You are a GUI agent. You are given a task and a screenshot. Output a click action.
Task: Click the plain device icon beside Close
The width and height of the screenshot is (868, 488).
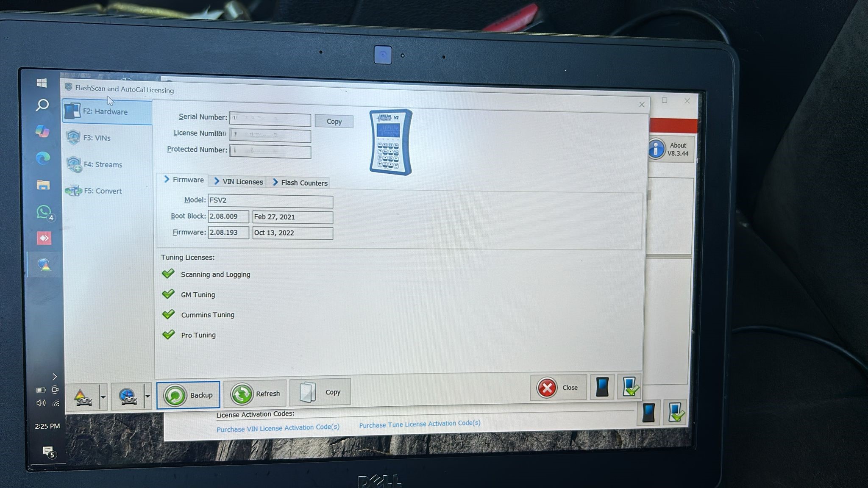[x=602, y=387]
